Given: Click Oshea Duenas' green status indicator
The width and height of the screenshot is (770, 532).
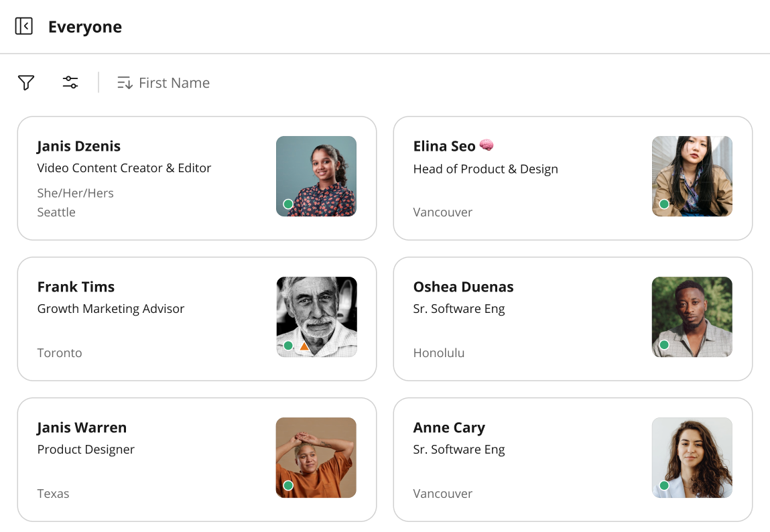Looking at the screenshot, I should click(x=664, y=345).
